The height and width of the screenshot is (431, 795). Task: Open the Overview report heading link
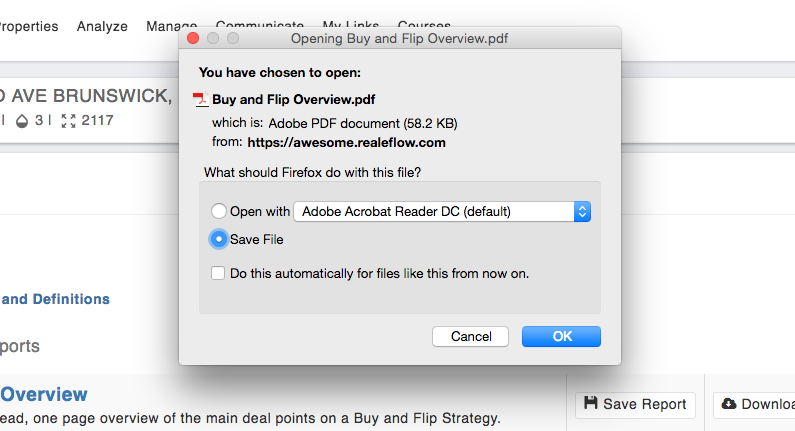click(44, 394)
